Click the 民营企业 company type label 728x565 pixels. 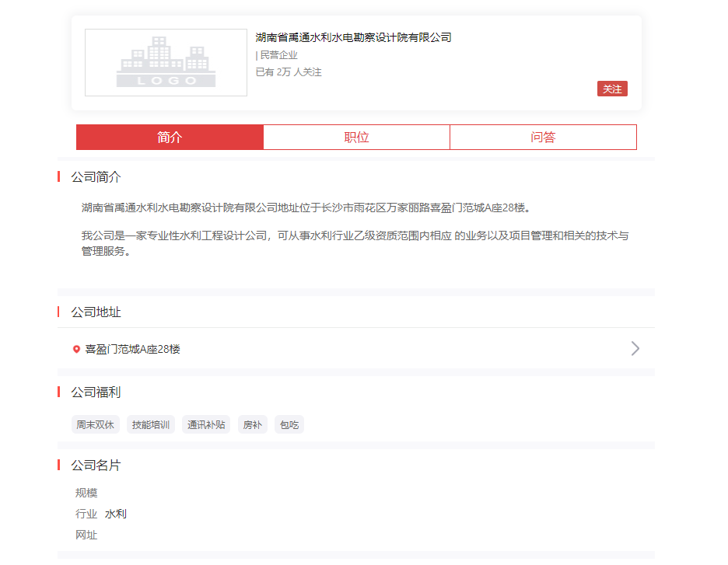coord(278,55)
